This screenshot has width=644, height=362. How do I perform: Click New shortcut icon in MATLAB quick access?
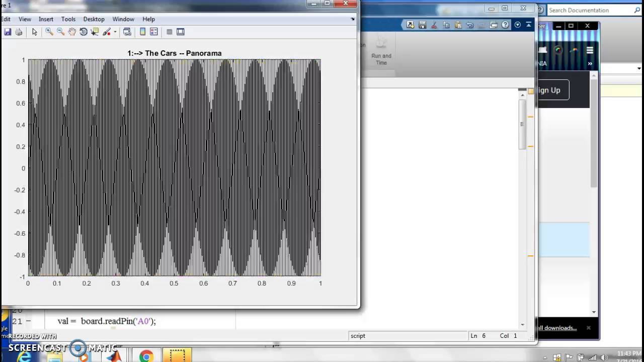coord(411,25)
